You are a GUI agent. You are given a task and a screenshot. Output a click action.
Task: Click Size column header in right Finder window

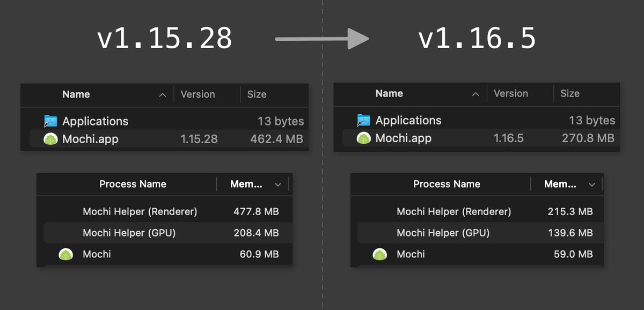click(570, 93)
